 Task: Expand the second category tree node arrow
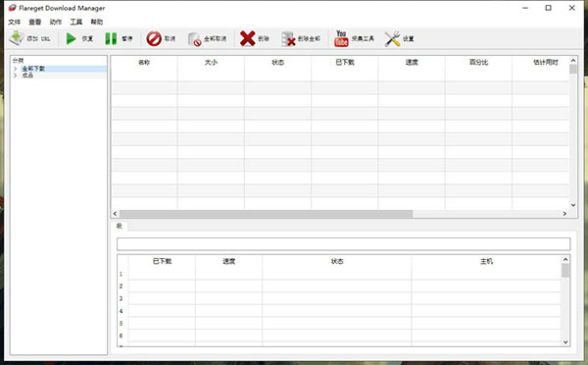pyautogui.click(x=16, y=76)
